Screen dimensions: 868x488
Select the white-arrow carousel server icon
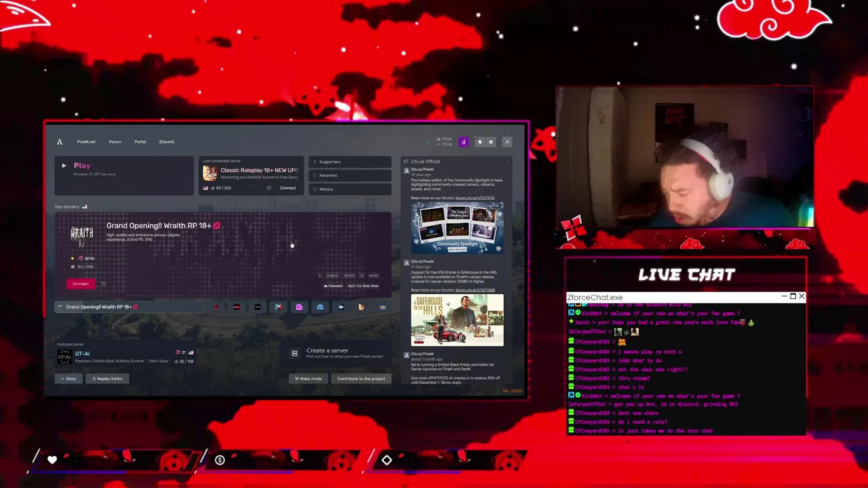(x=340, y=307)
